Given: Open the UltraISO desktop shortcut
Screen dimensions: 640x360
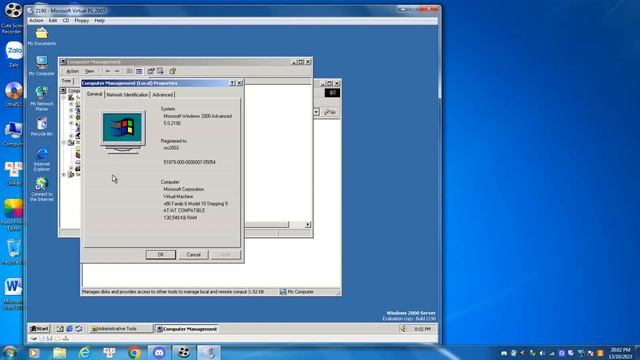Looking at the screenshot, I should click(13, 93).
